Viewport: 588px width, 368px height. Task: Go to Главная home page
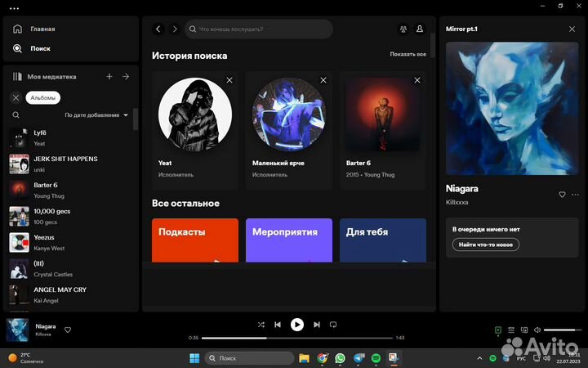tap(33, 29)
